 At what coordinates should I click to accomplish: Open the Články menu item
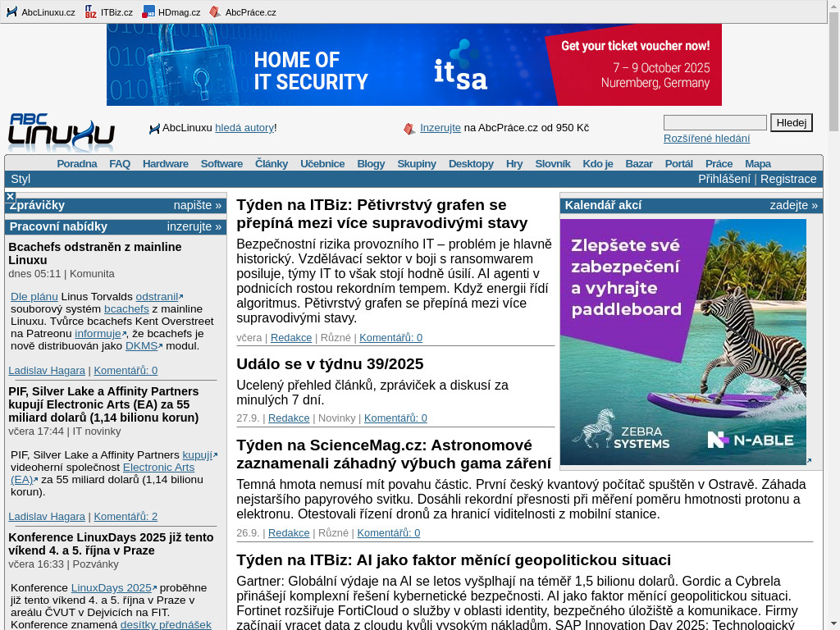click(x=271, y=163)
